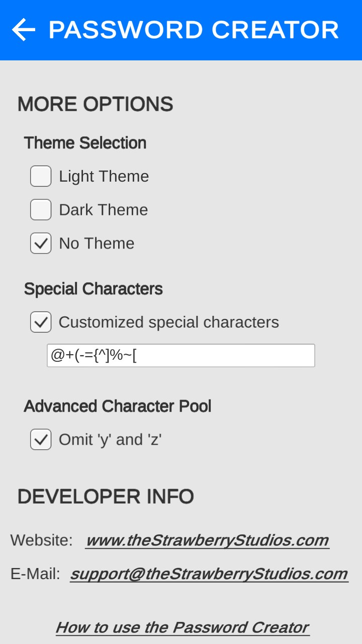
Task: Focus the special characters text field
Action: [x=181, y=356]
